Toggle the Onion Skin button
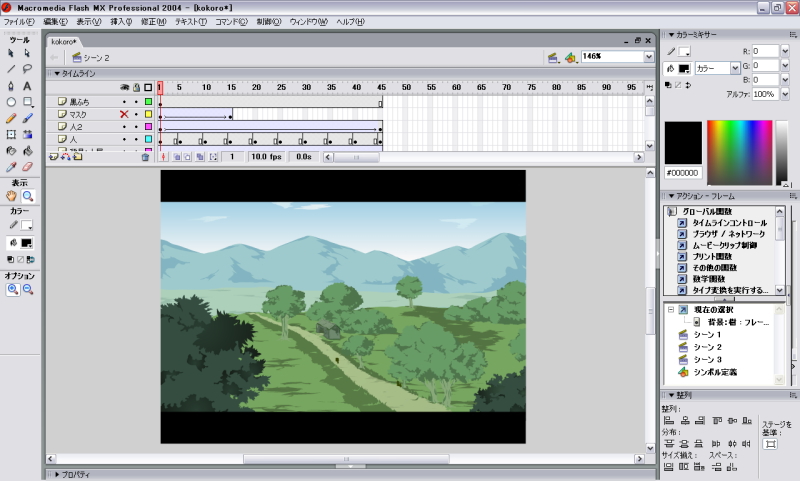800x481 pixels. [x=177, y=157]
